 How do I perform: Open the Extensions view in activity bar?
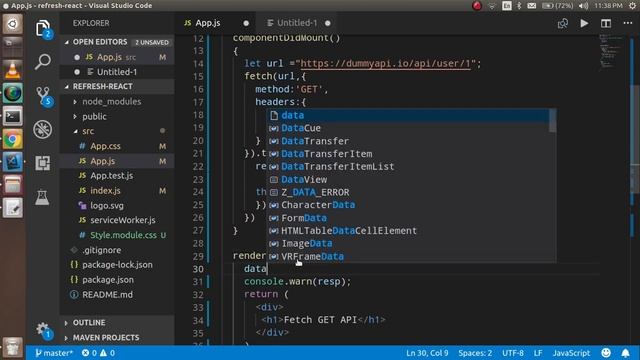click(x=43, y=163)
